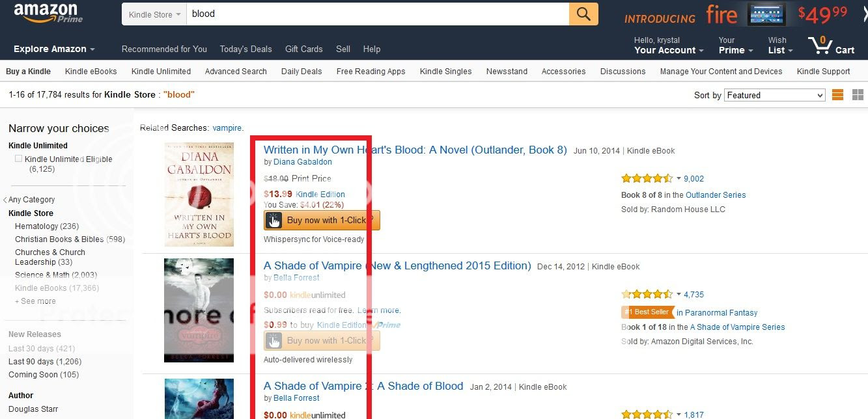Filter by Christian Books & Bibles
868x419 pixels.
coord(70,239)
